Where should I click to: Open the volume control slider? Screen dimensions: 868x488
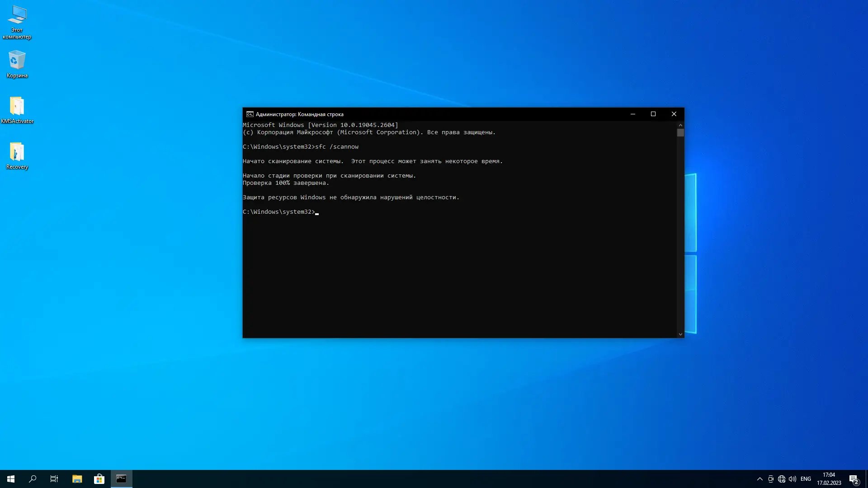click(793, 479)
